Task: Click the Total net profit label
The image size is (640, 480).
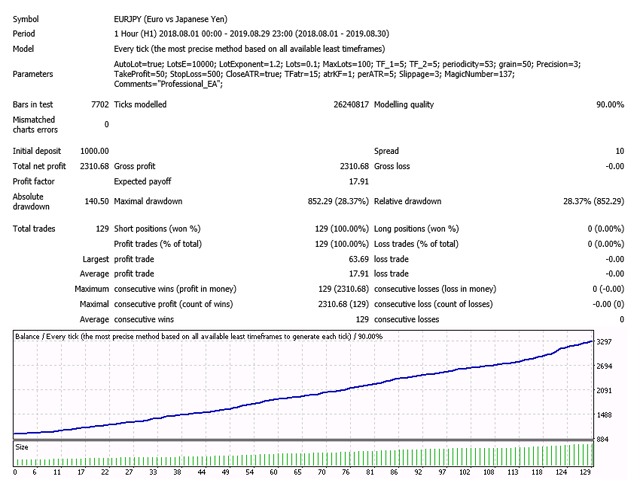Action: (39, 166)
